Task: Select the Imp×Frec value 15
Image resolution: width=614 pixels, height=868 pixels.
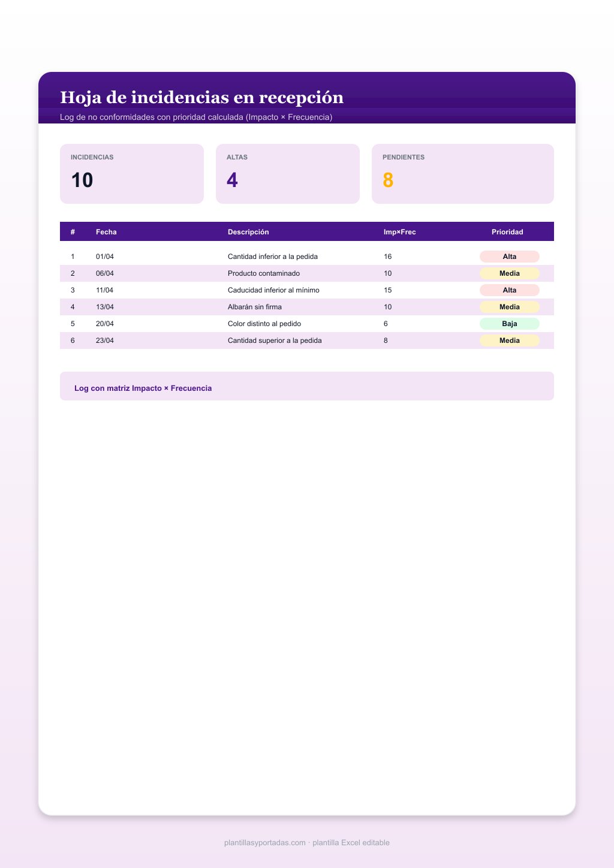Action: point(388,290)
